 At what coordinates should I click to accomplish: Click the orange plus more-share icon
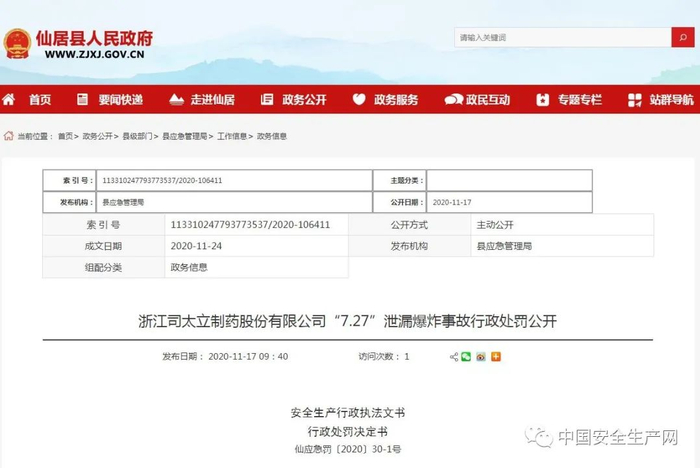pos(496,357)
